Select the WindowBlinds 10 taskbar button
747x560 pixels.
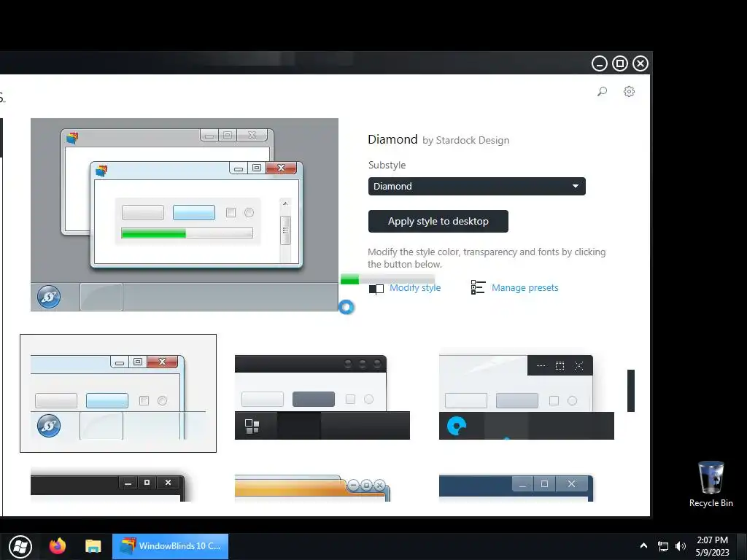(x=170, y=546)
